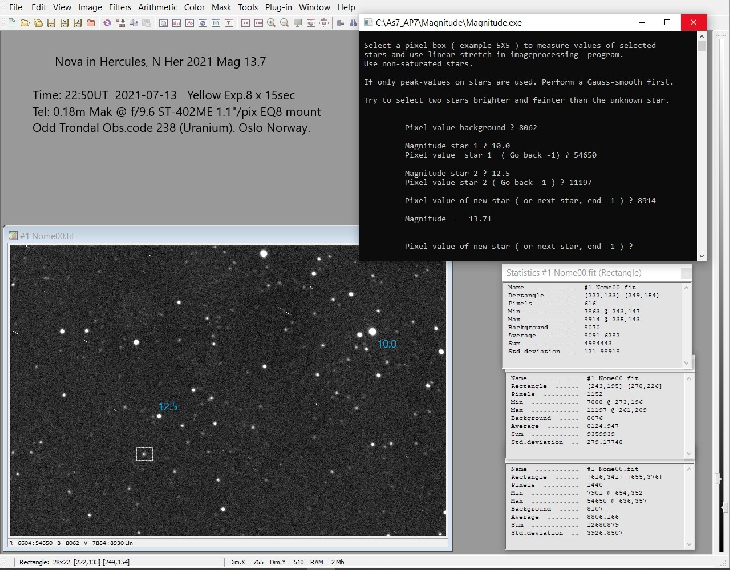Click the boxed nova star in the image
Screen dimensions: 730x570
coord(144,454)
